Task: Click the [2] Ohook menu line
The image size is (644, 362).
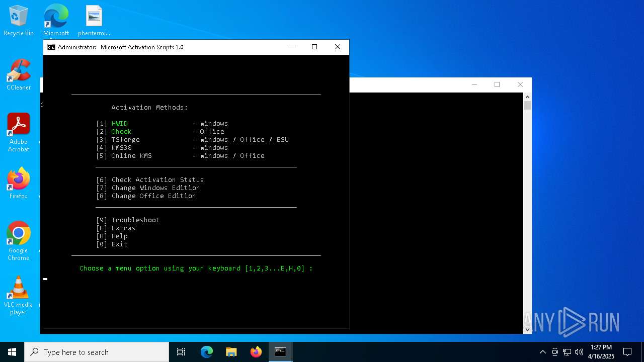Action: pyautogui.click(x=160, y=131)
